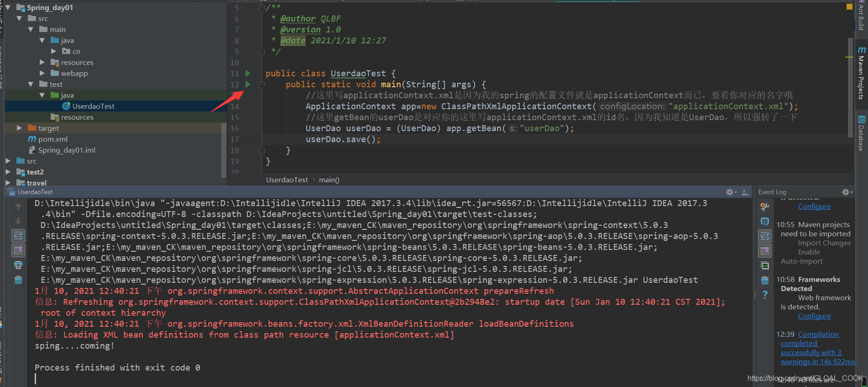Click the project tree vertical scrollbar
Screen dimensions: 868x387
point(224,150)
